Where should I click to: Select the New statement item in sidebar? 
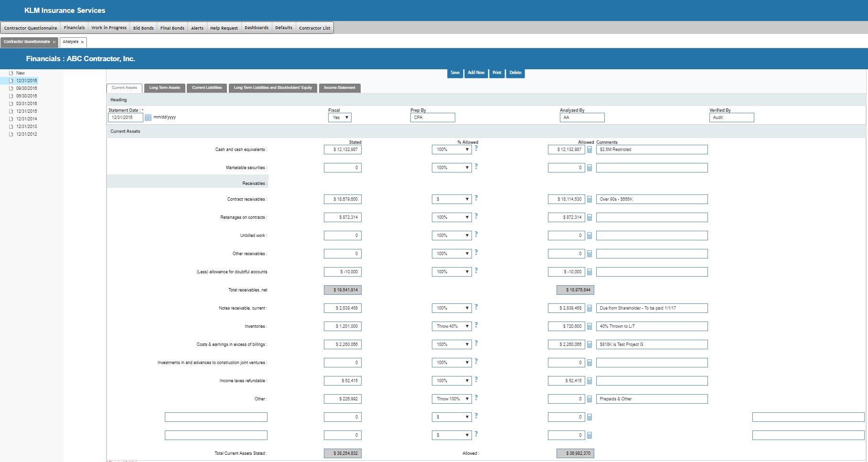click(20, 73)
